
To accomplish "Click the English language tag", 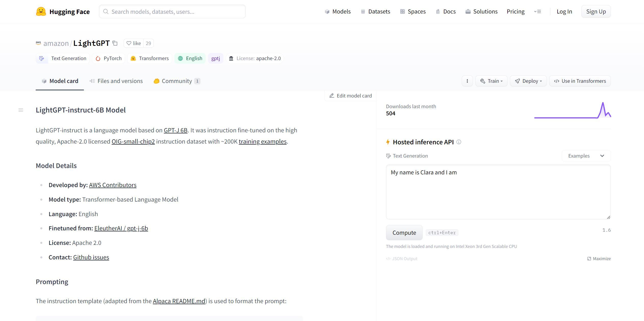I will click(x=190, y=58).
